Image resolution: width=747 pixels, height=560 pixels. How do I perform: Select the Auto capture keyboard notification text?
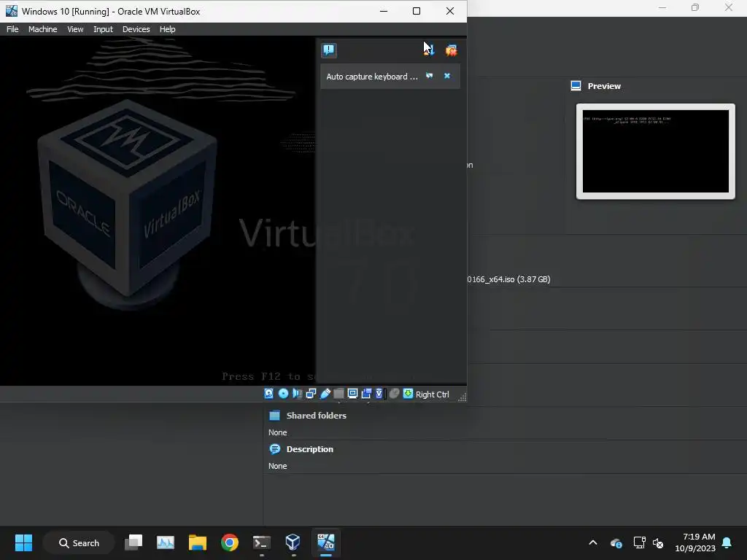click(x=371, y=77)
